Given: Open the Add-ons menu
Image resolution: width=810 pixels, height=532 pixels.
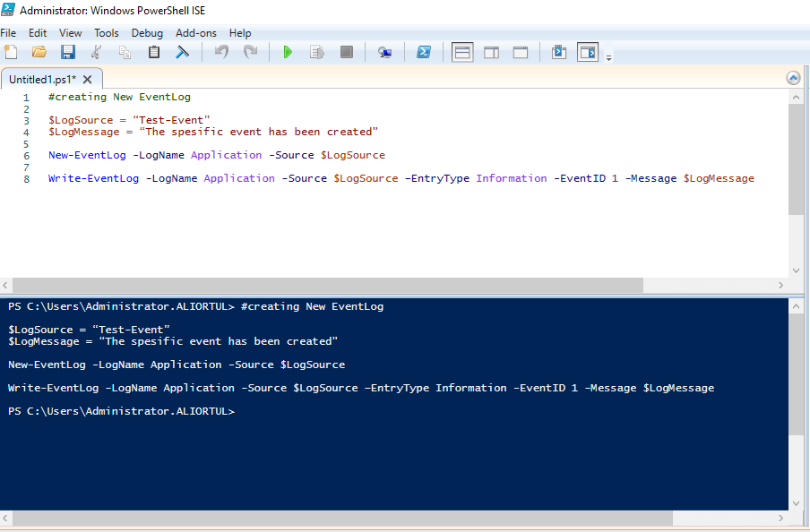Looking at the screenshot, I should click(195, 33).
